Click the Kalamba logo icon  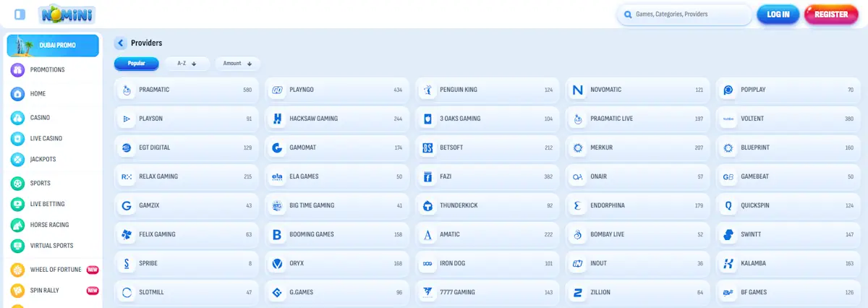tap(728, 264)
